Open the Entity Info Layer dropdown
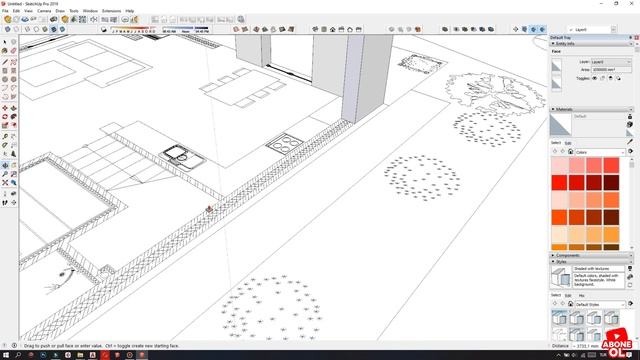 pyautogui.click(x=611, y=62)
